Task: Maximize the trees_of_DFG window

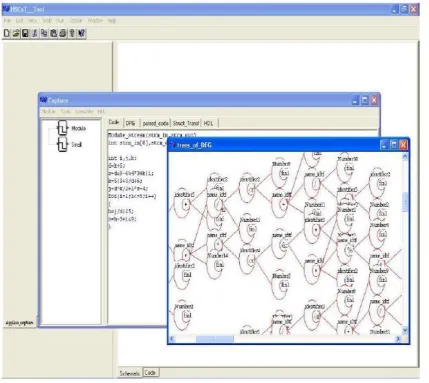Action: pos(394,145)
